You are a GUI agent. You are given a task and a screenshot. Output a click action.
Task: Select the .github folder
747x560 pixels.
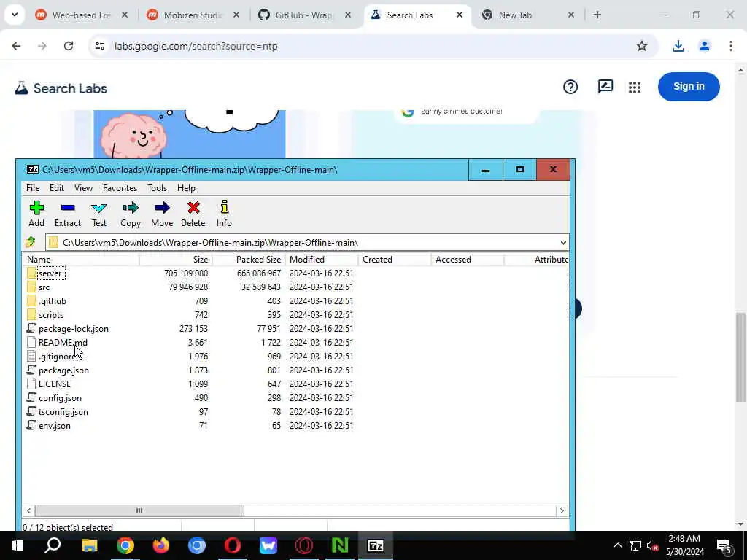pyautogui.click(x=53, y=301)
